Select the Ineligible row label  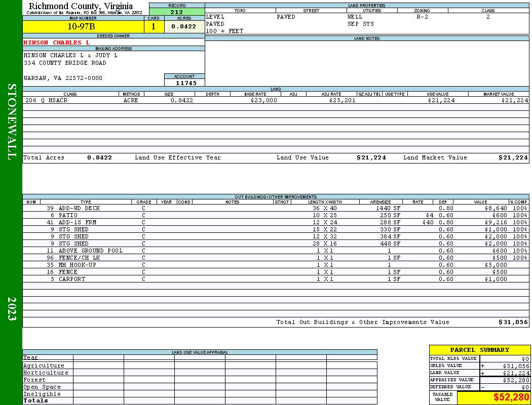pos(42,394)
